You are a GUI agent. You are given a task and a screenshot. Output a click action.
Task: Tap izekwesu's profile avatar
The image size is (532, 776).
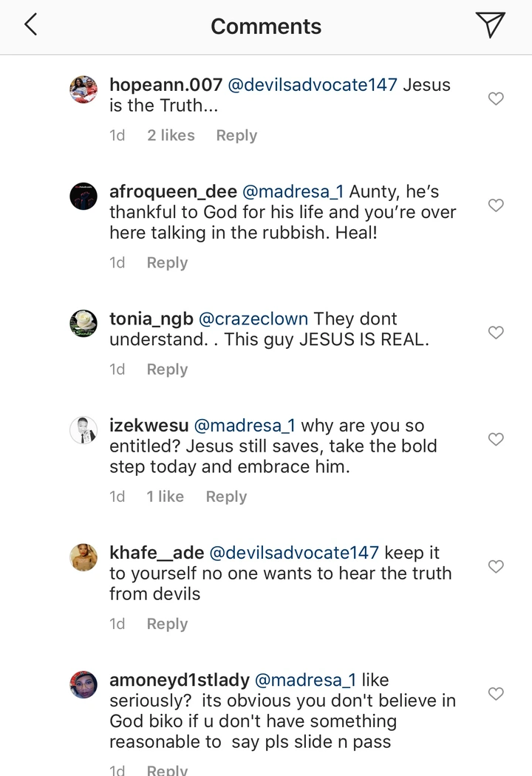(83, 431)
